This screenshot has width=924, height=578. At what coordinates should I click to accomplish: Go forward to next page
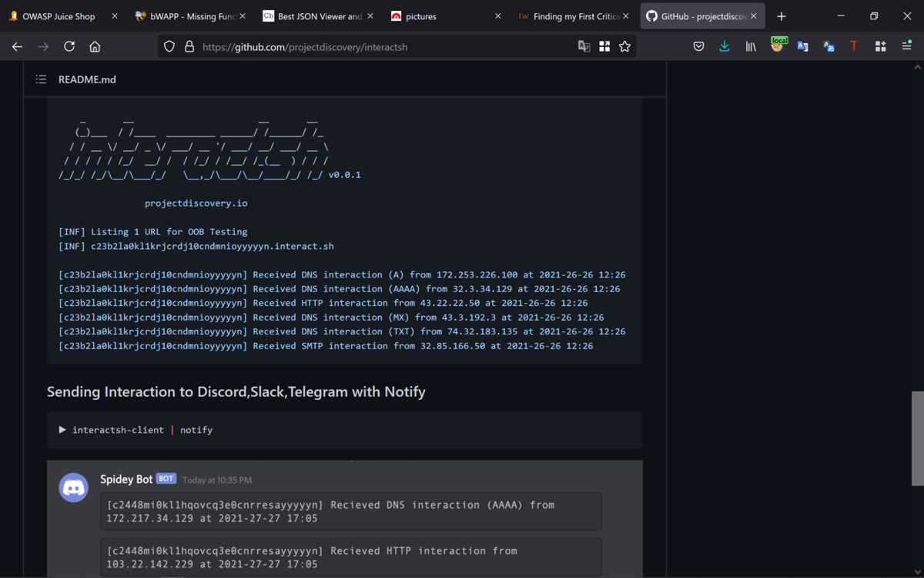(x=43, y=47)
